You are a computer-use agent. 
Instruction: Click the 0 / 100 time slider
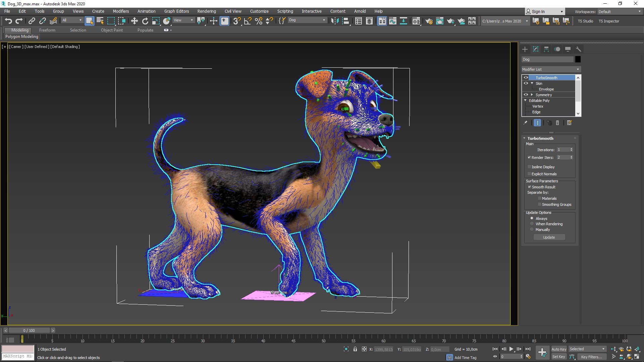[x=29, y=330]
